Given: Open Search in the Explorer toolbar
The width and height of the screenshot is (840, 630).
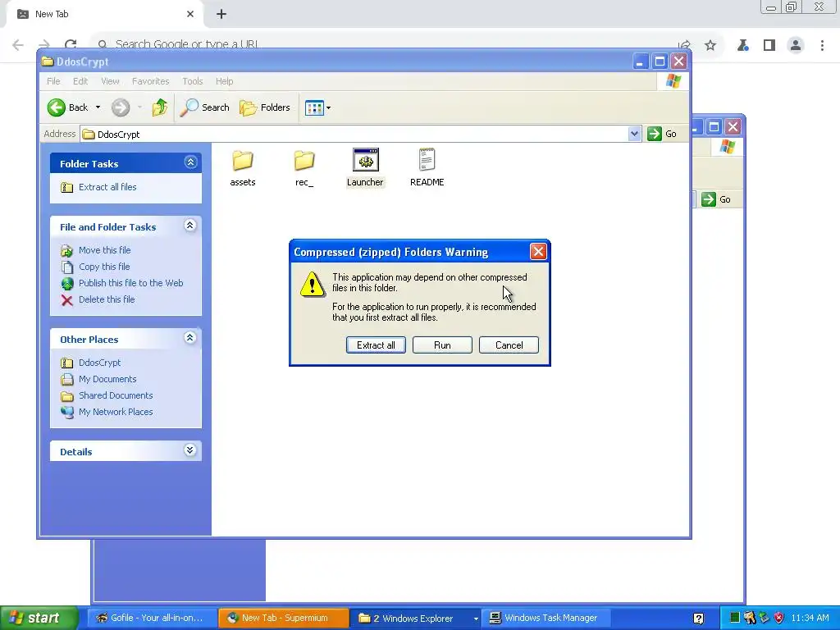Looking at the screenshot, I should 204,107.
